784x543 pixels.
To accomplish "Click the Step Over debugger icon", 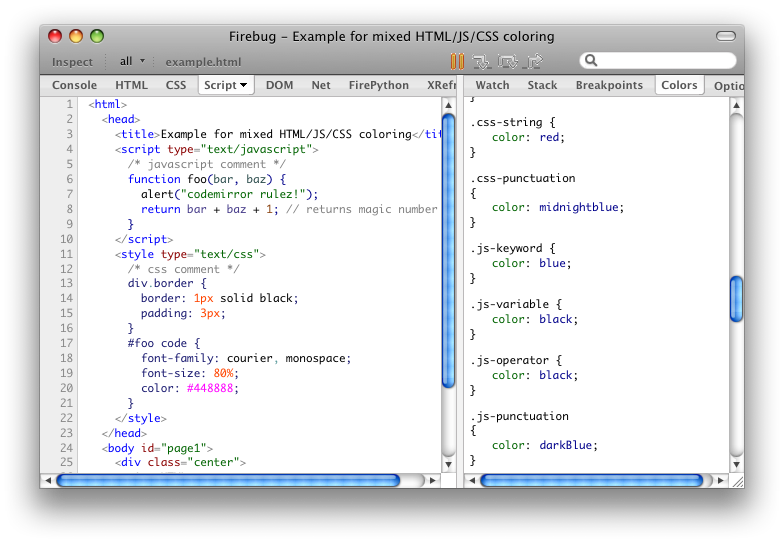I will pyautogui.click(x=508, y=62).
